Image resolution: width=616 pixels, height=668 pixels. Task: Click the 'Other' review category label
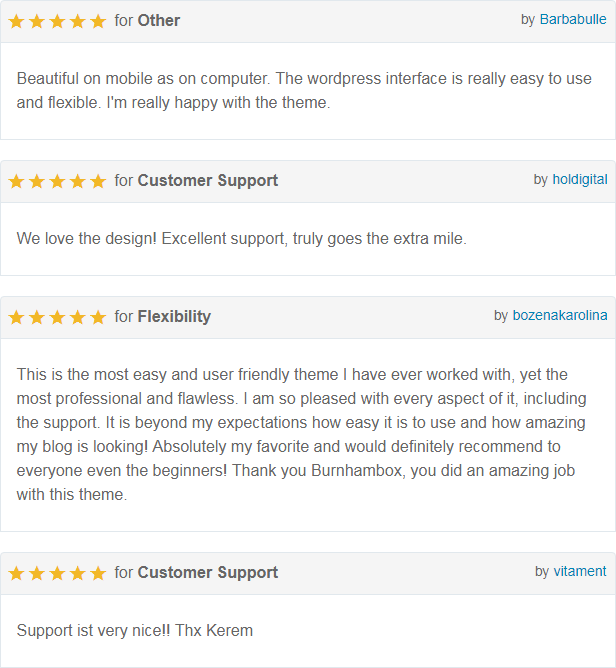pyautogui.click(x=159, y=21)
